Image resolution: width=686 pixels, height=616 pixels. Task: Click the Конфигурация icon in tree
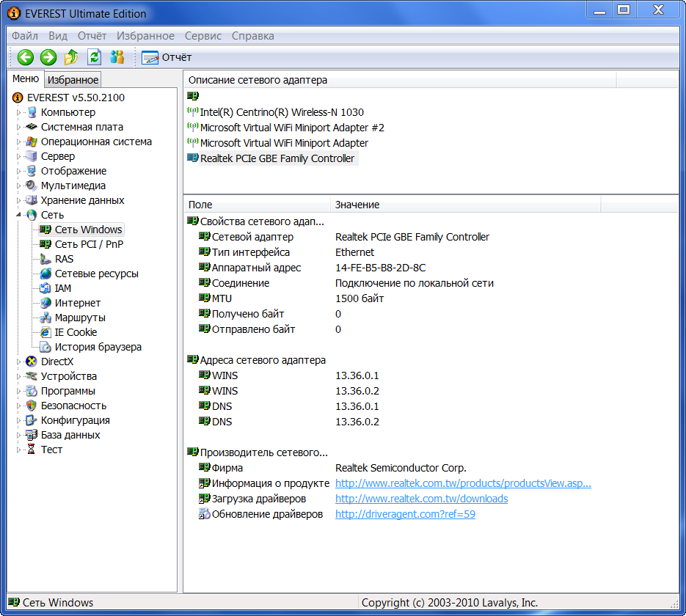tap(32, 420)
